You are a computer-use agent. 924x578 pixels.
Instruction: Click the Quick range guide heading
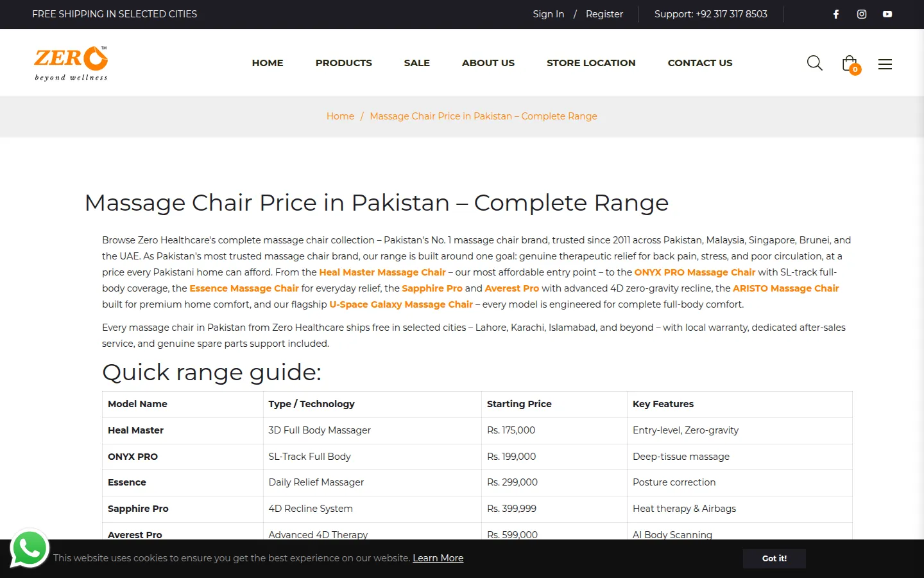[212, 372]
